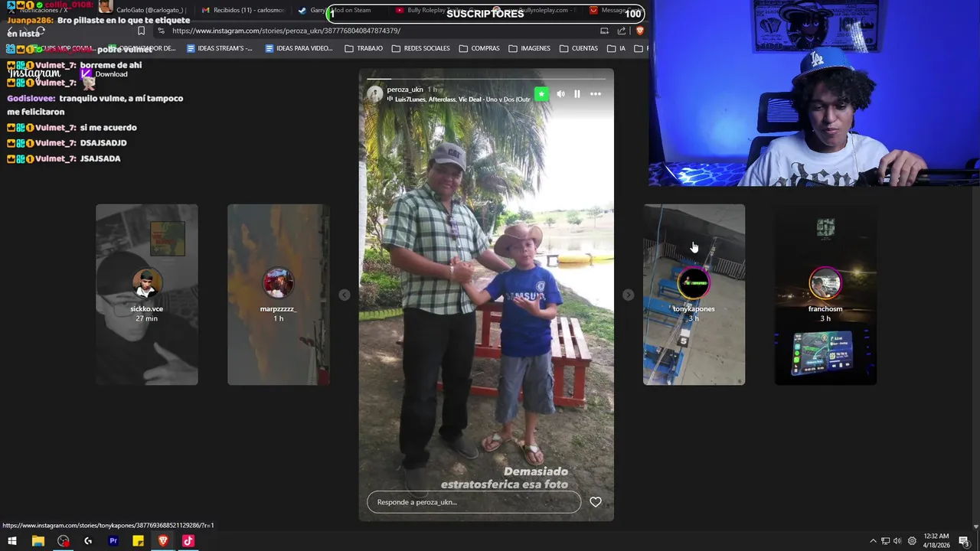Click the Brave shields lion icon
The height and width of the screenshot is (551, 980).
pos(640,31)
